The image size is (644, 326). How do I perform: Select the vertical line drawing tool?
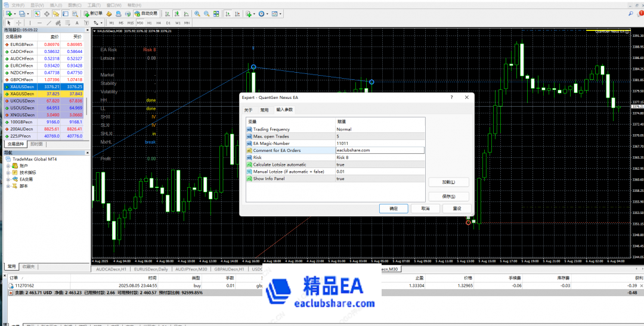tap(30, 23)
